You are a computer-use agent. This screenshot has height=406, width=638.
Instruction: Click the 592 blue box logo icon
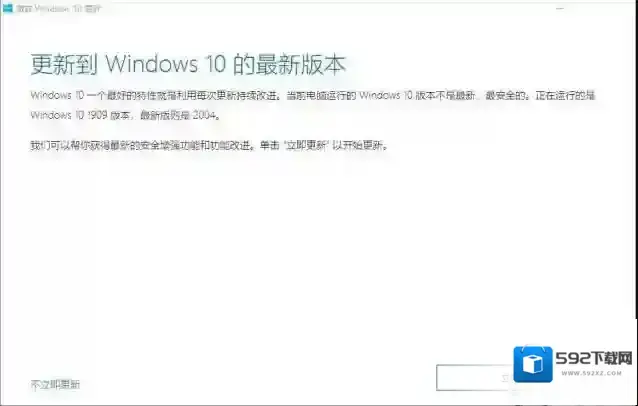point(533,364)
